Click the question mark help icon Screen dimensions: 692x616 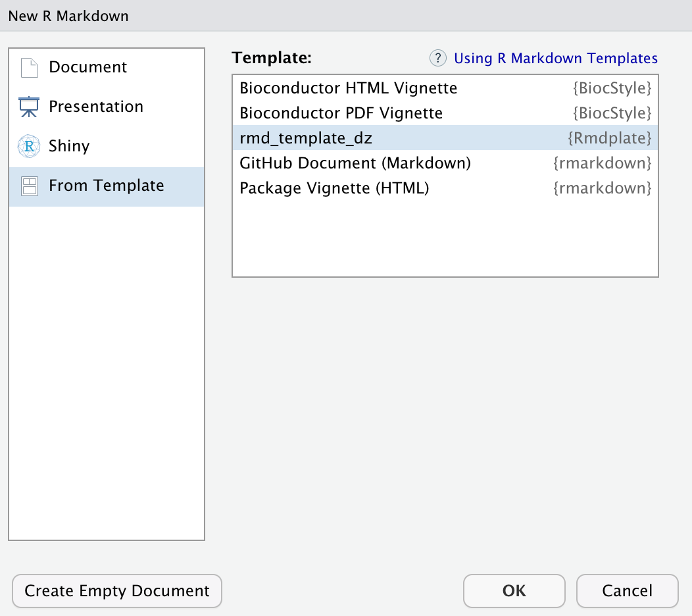(x=438, y=59)
